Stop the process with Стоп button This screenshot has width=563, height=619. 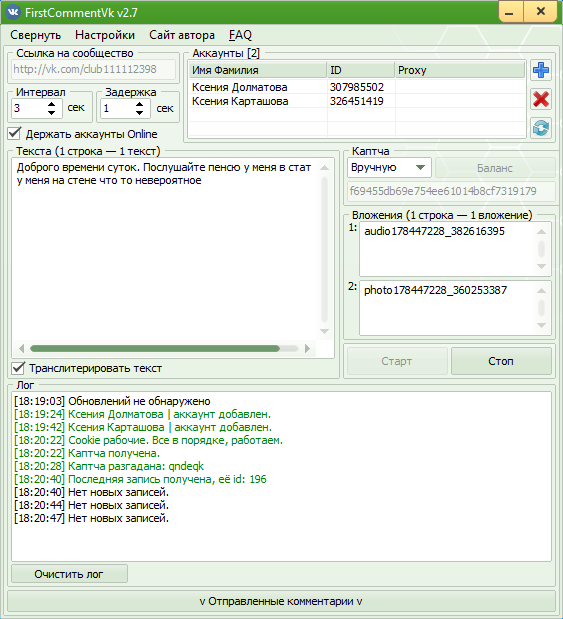501,361
